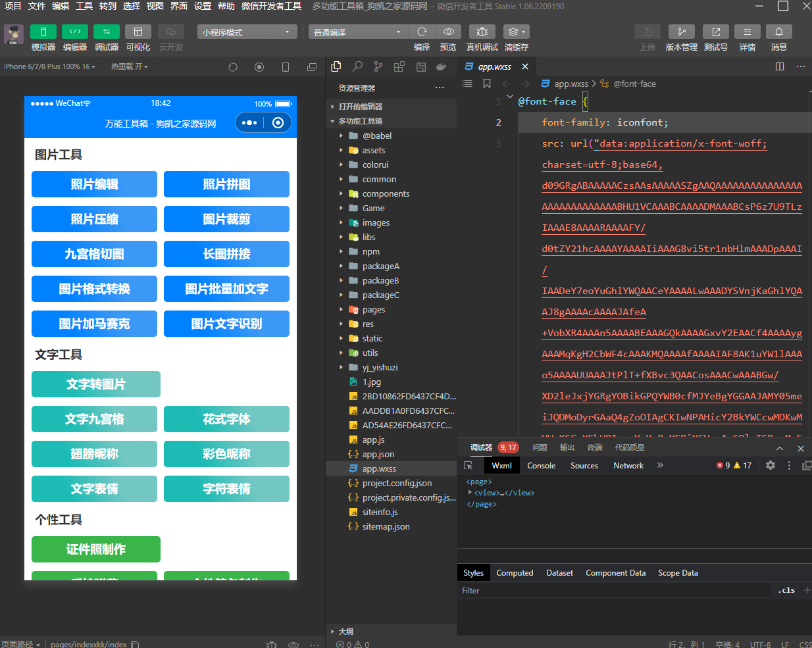Screen dimensions: 812x648
Task: Open the 小程序模式 dropdown
Action: pos(247,32)
